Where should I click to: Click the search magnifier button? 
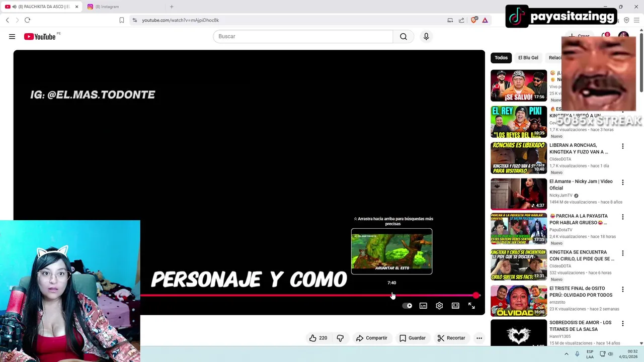coord(404,36)
